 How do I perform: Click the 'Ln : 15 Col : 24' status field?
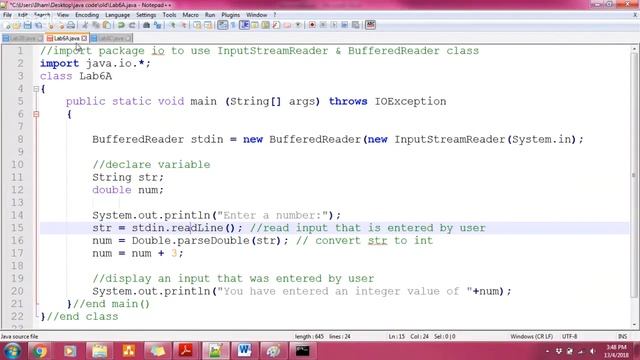pyautogui.click(x=408, y=336)
